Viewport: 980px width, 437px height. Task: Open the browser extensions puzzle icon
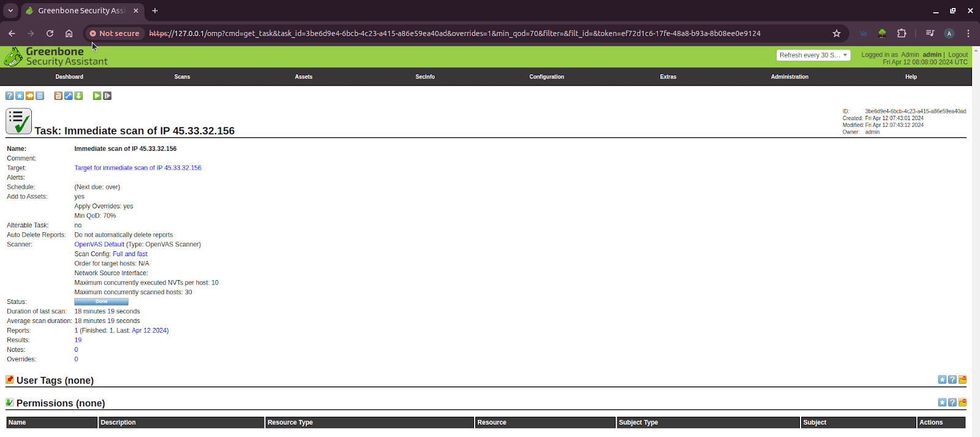point(902,34)
